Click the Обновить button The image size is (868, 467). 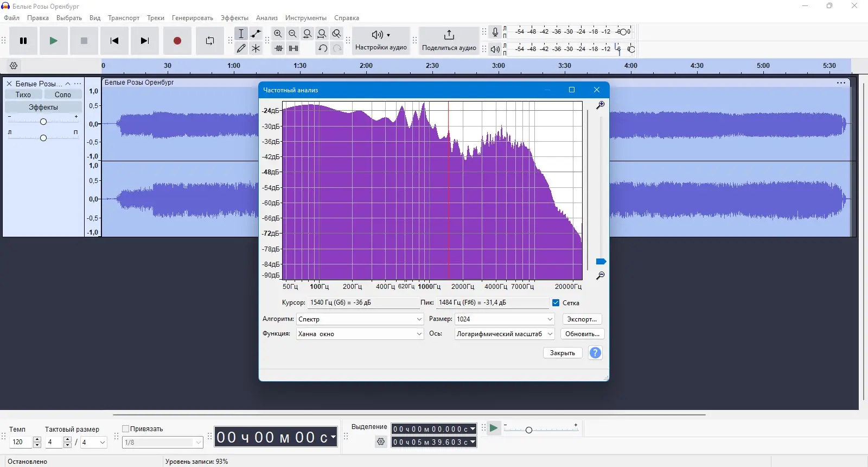582,334
